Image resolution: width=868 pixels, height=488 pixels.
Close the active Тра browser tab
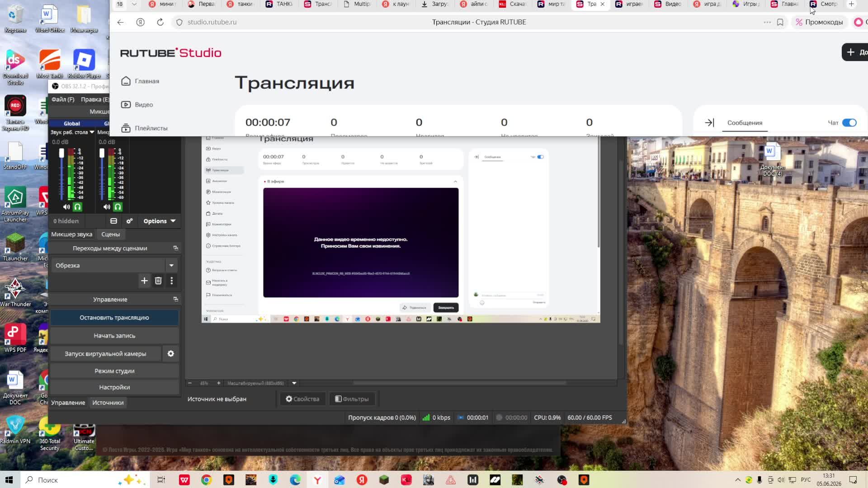tap(602, 4)
